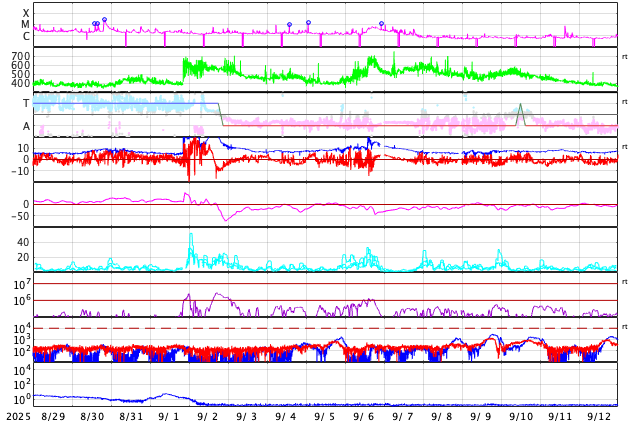Select the 'A' sector axis label
Screen dimensions: 634x424
coord(26,127)
